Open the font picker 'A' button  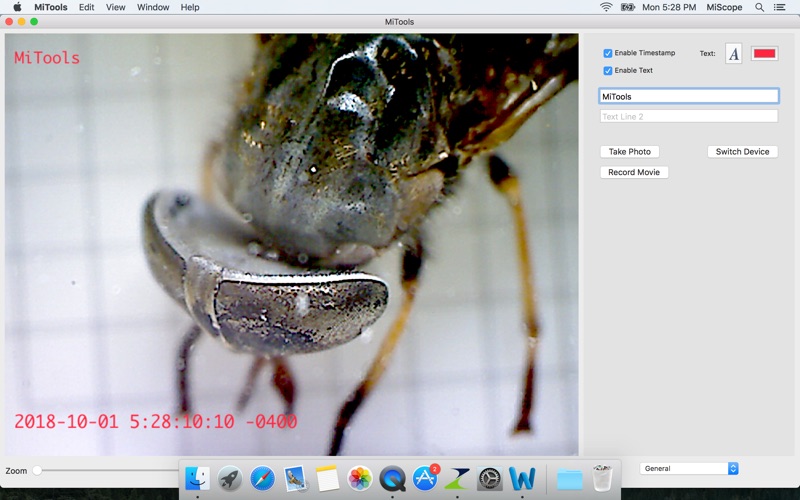733,54
